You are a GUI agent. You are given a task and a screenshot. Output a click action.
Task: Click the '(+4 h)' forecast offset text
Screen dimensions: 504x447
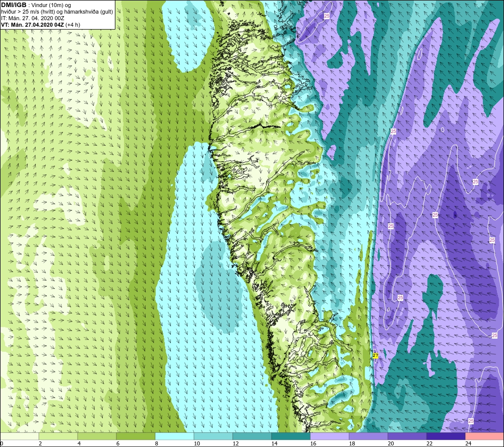(x=73, y=25)
